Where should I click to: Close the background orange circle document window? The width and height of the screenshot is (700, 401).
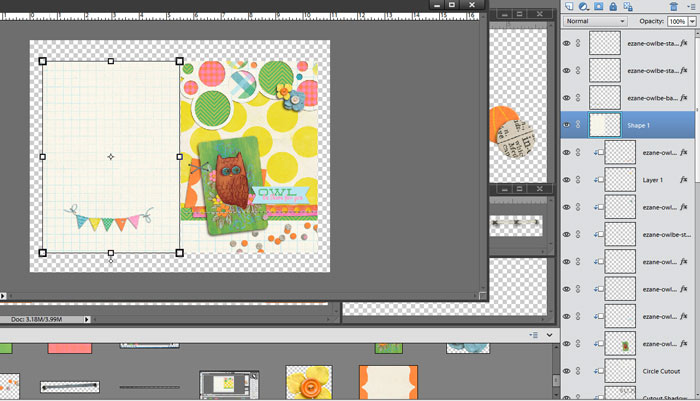pyautogui.click(x=539, y=14)
